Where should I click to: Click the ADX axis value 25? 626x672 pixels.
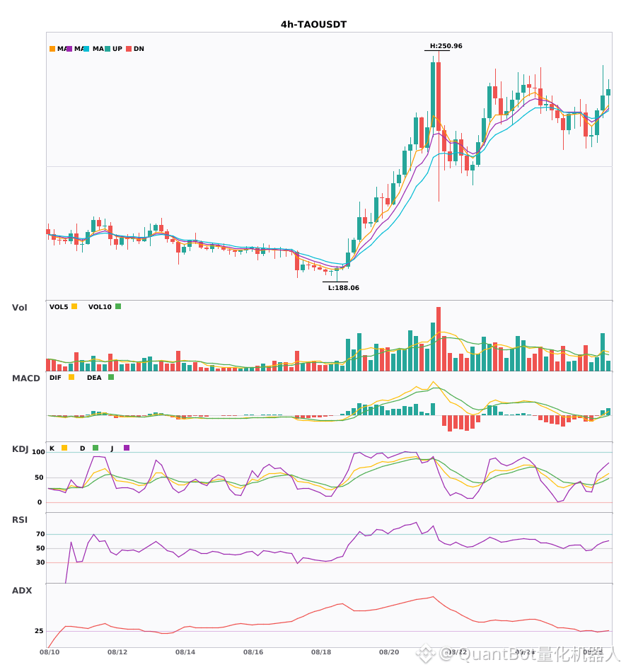(x=39, y=631)
